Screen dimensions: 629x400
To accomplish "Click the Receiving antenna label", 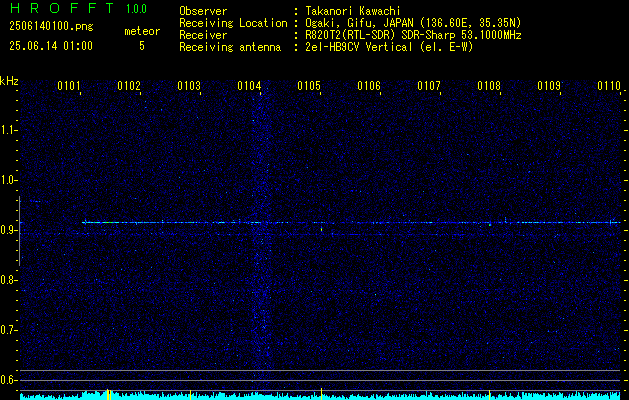I will pos(230,47).
